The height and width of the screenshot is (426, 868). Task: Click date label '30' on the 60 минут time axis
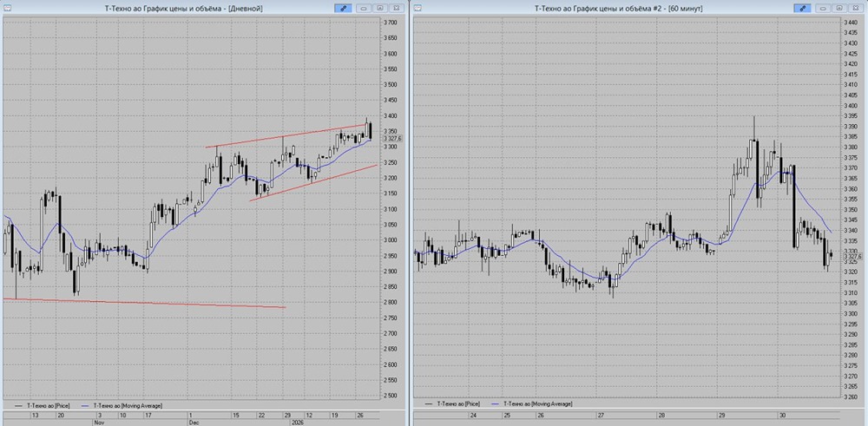[782, 415]
